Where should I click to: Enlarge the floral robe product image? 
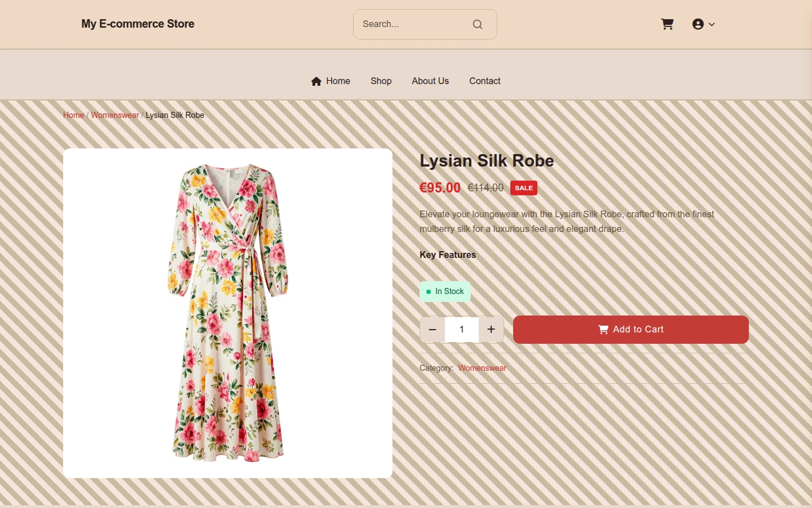point(228,313)
